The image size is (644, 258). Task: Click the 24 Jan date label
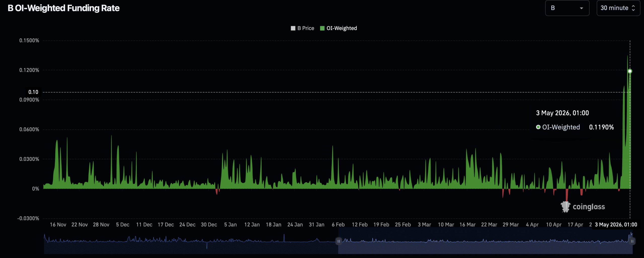(x=295, y=224)
